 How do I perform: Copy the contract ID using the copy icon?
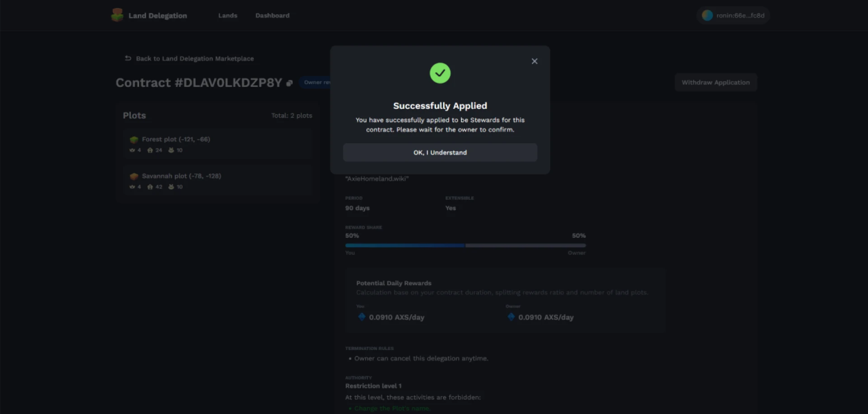[x=289, y=83]
